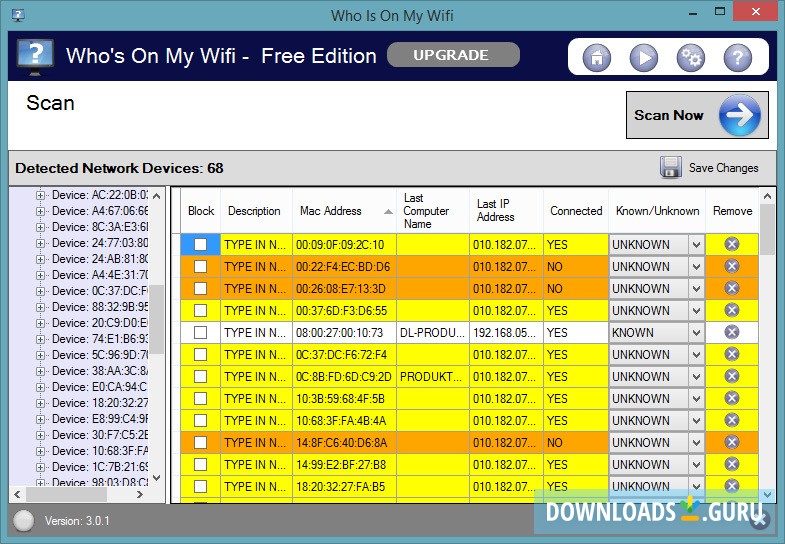Screen dimensions: 785x544
Task: Open Known/Unknown dropdown for 10:68:3F:FA:4B:4A
Action: pos(696,421)
